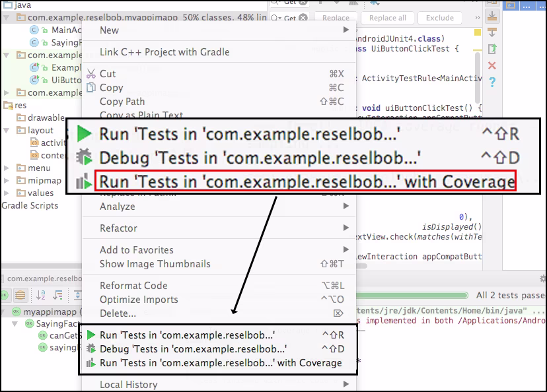Click the java folder icon
547x392 pixels.
click(8, 5)
